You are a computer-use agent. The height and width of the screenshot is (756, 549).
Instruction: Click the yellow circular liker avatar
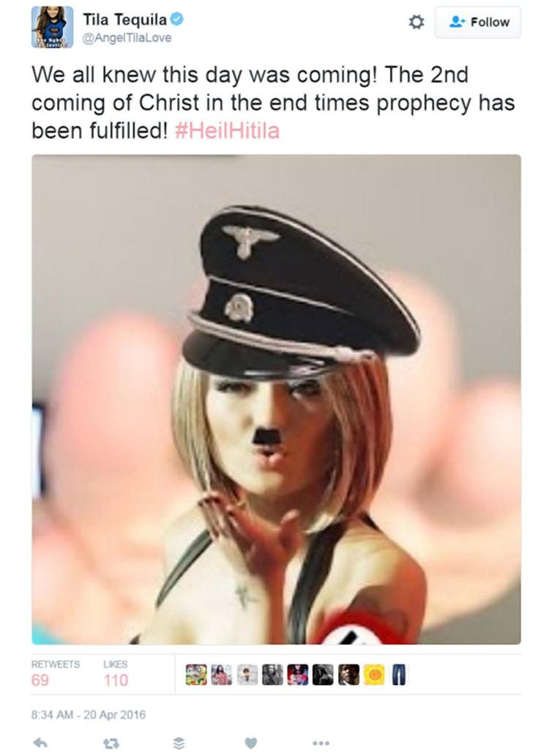click(x=374, y=675)
